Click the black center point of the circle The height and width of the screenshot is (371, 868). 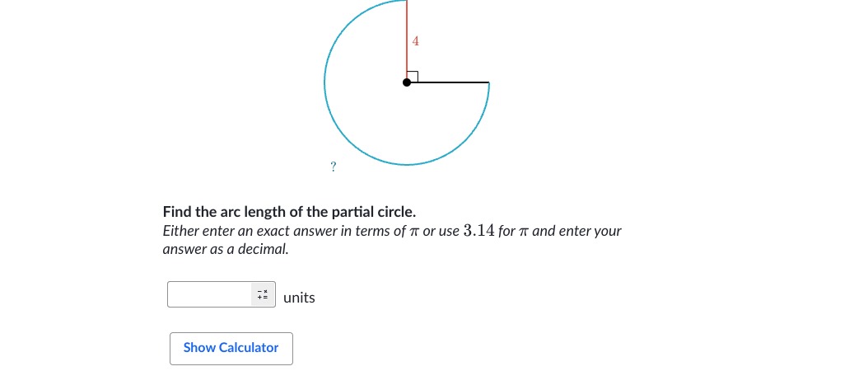tap(407, 82)
